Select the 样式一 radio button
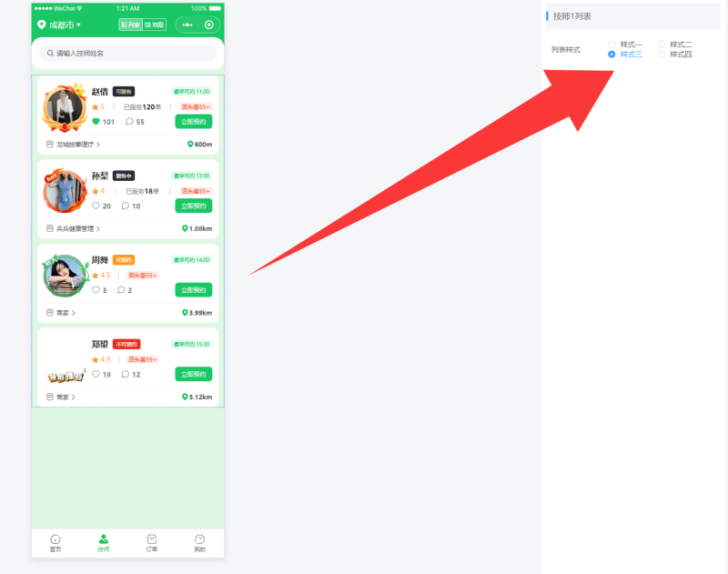The width and height of the screenshot is (728, 574). click(x=612, y=45)
